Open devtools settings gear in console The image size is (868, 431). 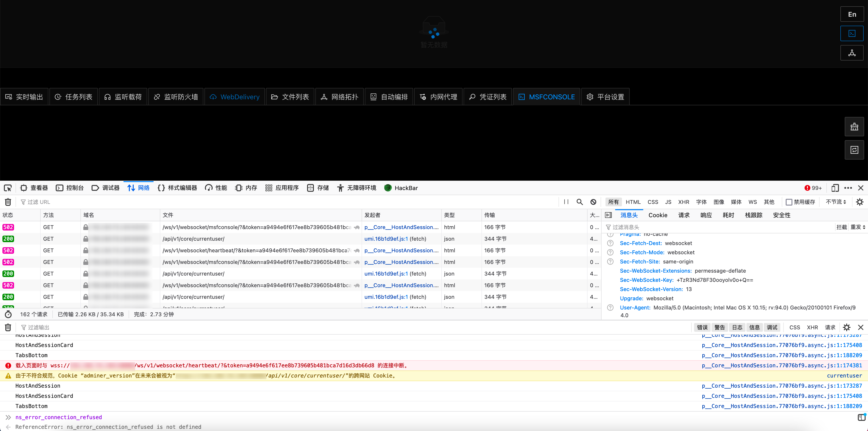[x=846, y=327]
